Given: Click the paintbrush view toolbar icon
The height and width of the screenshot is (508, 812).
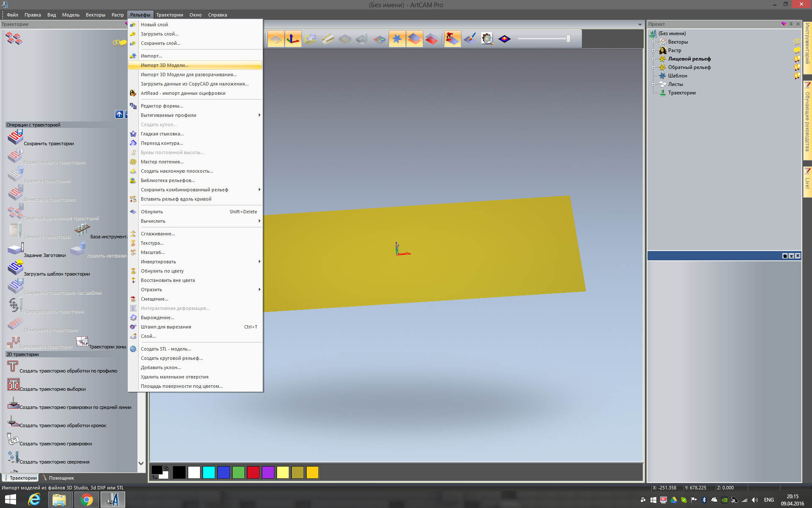Looking at the screenshot, I should [469, 39].
